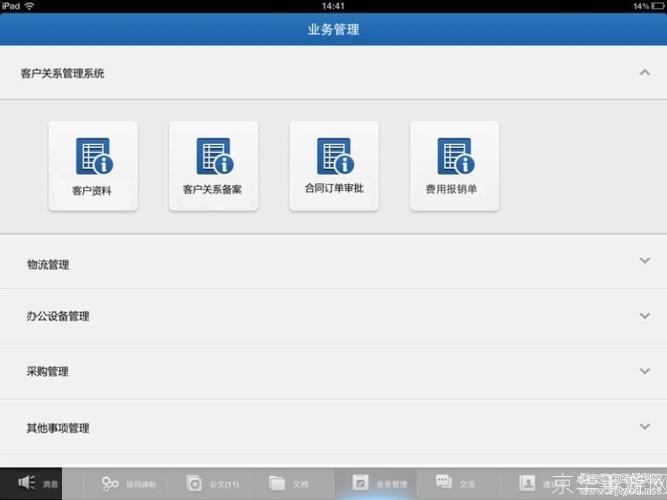Open the 合同订单审批 module icon
Viewport: 667px width, 500px height.
click(335, 156)
